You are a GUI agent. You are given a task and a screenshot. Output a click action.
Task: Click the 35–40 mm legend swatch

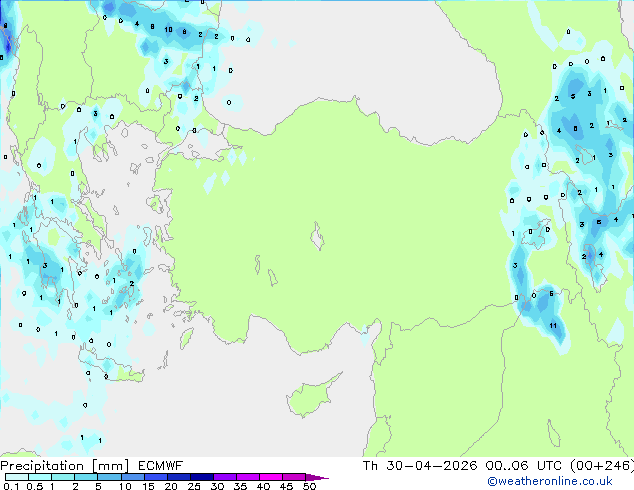[x=247, y=477]
